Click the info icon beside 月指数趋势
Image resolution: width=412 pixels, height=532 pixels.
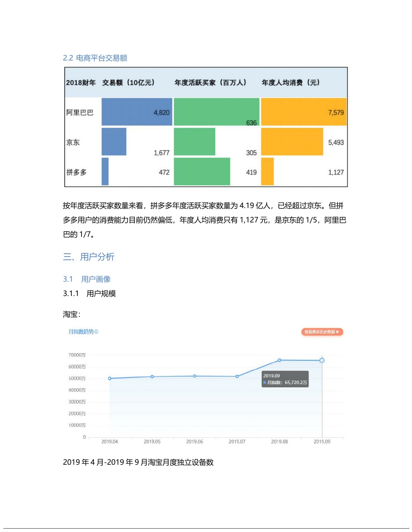96,332
